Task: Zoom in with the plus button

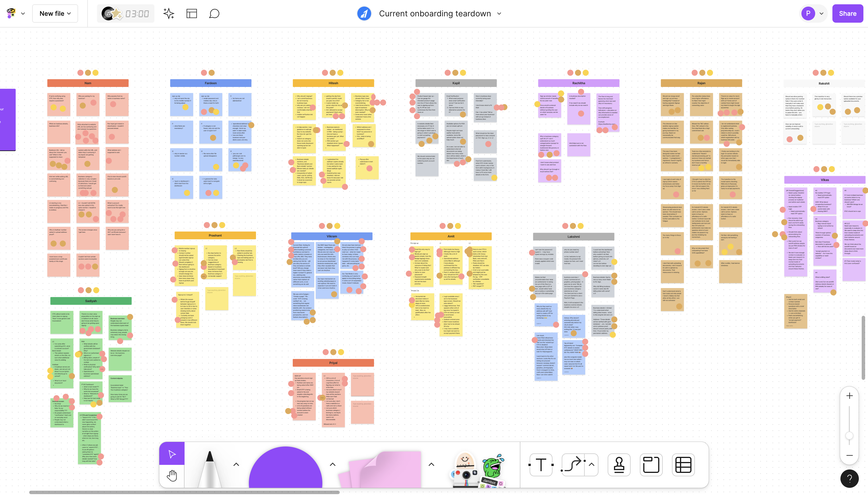Action: click(850, 396)
